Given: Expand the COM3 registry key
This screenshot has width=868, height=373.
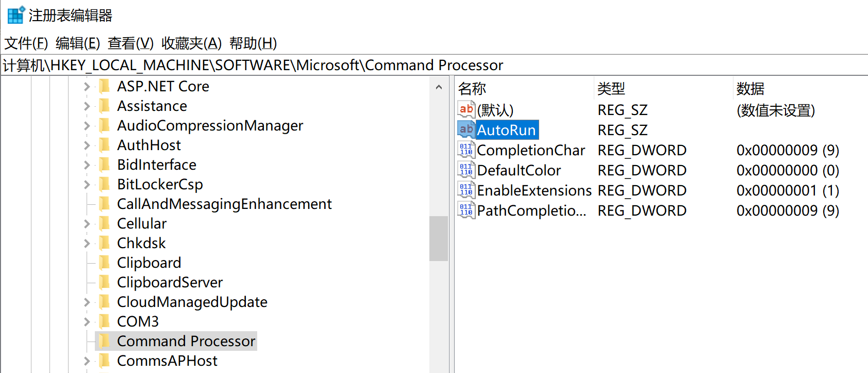Looking at the screenshot, I should pos(87,322).
